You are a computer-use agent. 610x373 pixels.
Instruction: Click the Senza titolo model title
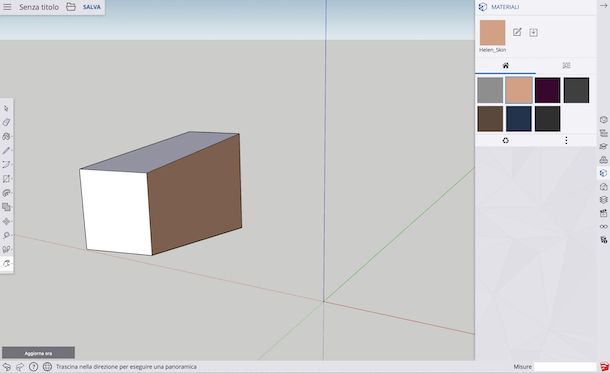click(39, 7)
